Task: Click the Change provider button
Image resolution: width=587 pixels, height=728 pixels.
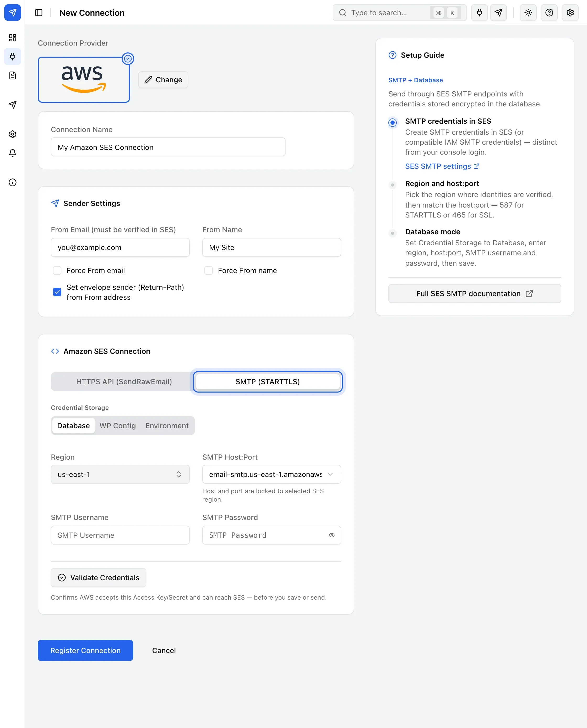Action: 163,80
